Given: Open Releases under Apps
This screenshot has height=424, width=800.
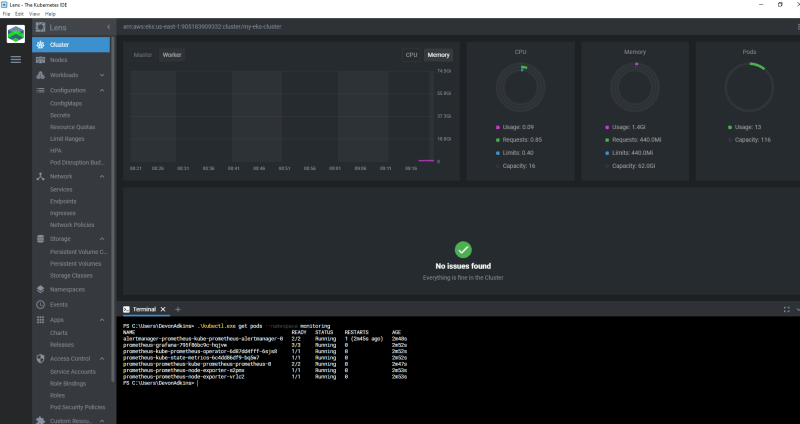Looking at the screenshot, I should [62, 344].
